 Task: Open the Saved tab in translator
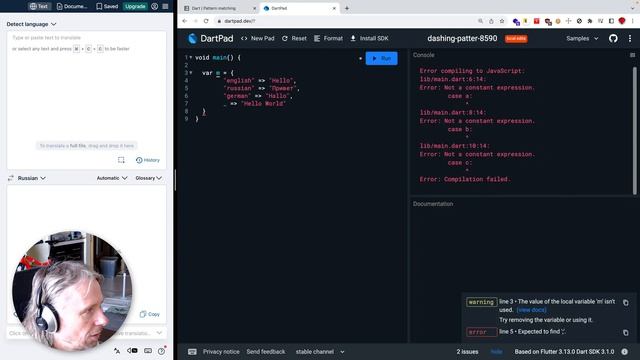coord(107,6)
